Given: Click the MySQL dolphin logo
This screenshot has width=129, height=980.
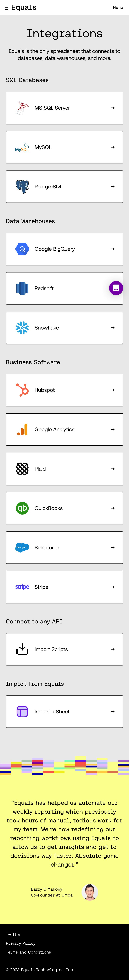Looking at the screenshot, I should 22,147.
